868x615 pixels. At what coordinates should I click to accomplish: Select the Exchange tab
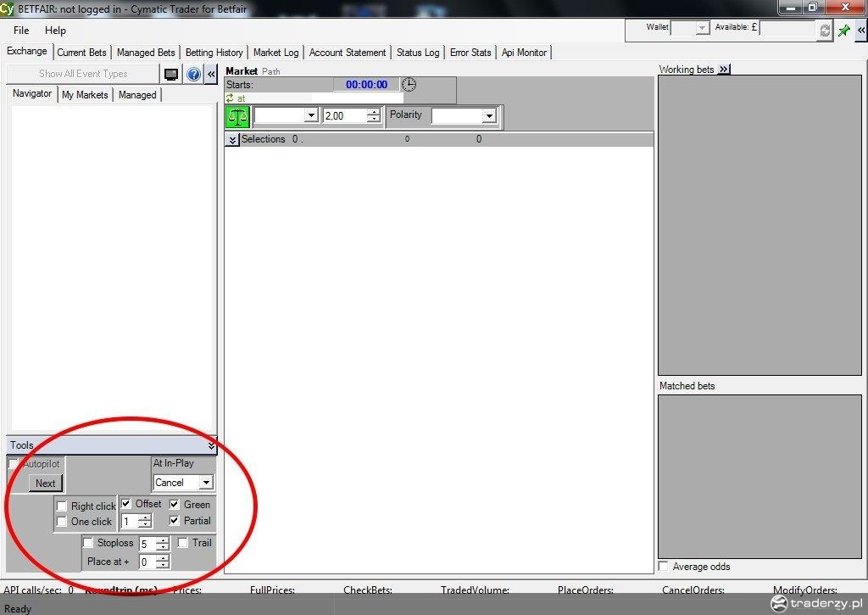[27, 51]
